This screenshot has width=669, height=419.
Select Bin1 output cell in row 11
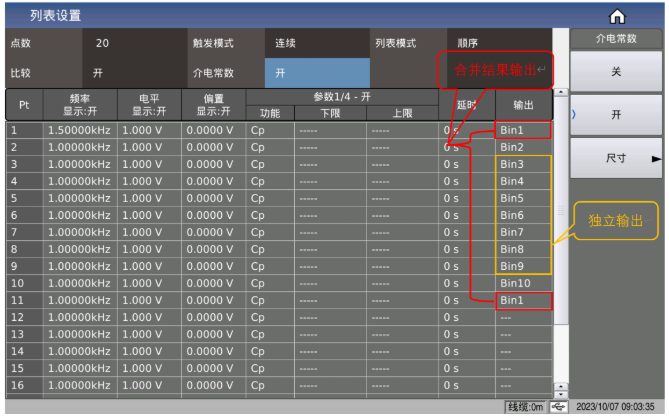[x=524, y=300]
